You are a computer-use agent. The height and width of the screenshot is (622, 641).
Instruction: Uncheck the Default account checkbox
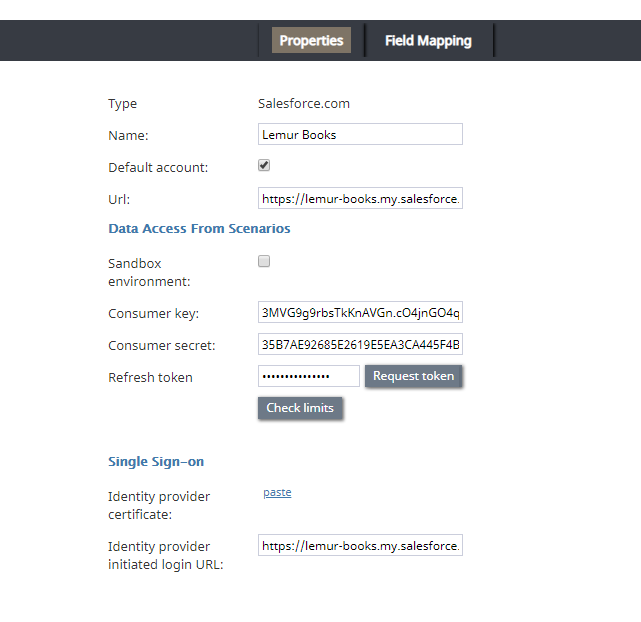click(x=264, y=166)
